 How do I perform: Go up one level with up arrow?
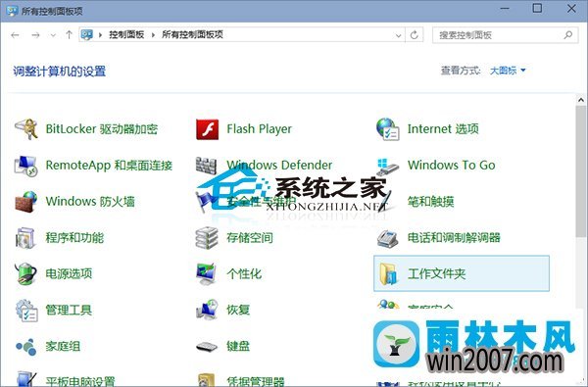69,35
